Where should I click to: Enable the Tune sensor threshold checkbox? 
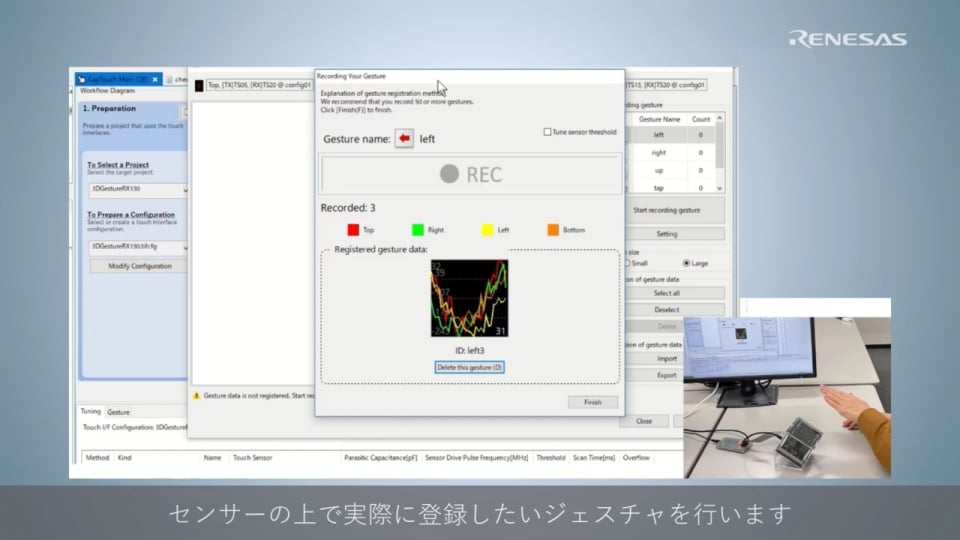pyautogui.click(x=547, y=132)
